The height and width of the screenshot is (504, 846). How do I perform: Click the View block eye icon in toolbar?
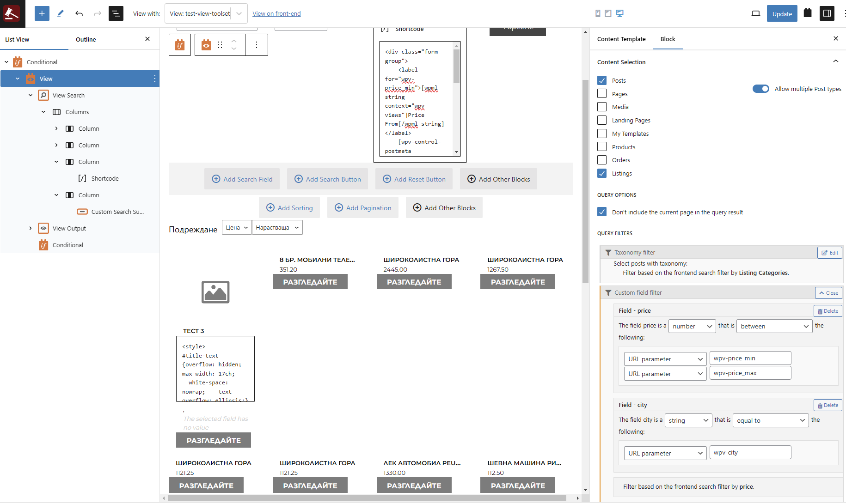(206, 45)
